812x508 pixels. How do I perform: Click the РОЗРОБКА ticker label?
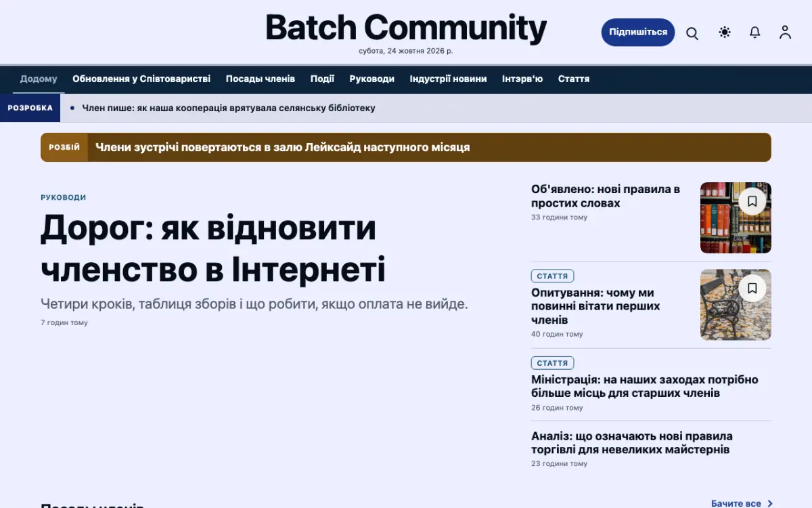[30, 108]
